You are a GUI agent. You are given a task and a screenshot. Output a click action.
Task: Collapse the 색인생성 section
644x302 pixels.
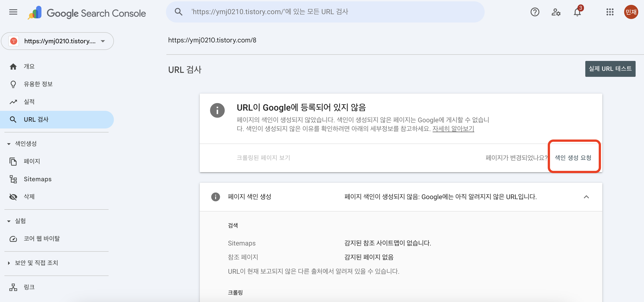coord(9,143)
